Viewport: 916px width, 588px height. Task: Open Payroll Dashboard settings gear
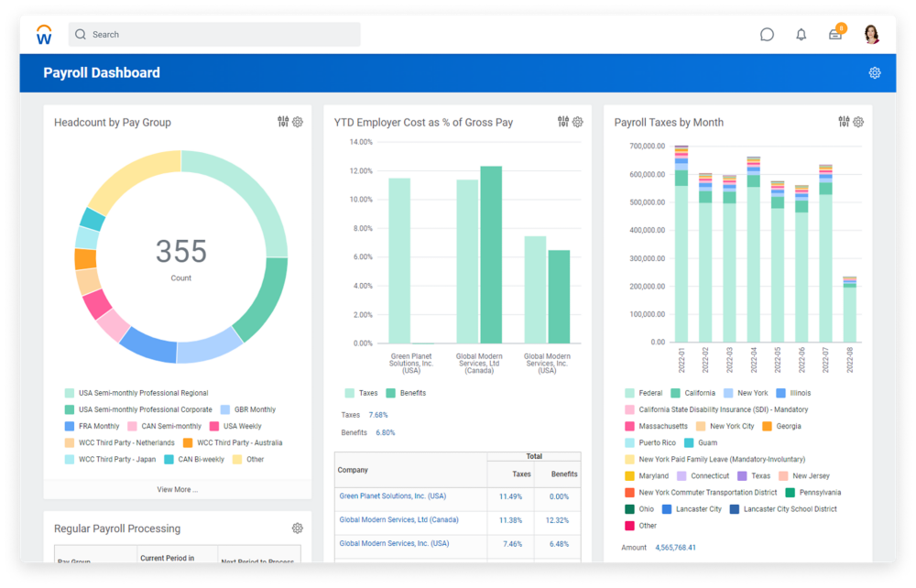pyautogui.click(x=875, y=73)
